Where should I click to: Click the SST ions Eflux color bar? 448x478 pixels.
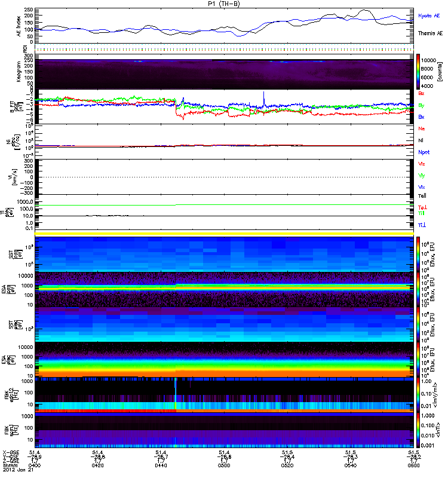click(418, 254)
